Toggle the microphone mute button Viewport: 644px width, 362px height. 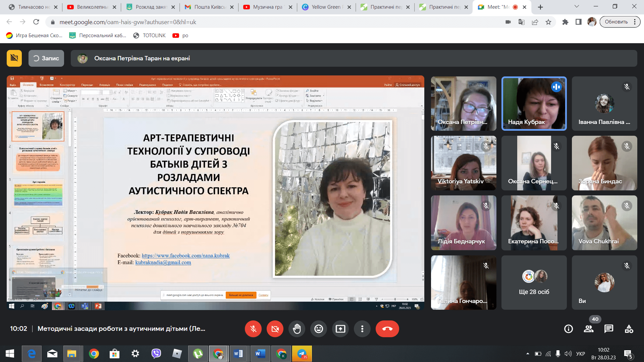(253, 329)
